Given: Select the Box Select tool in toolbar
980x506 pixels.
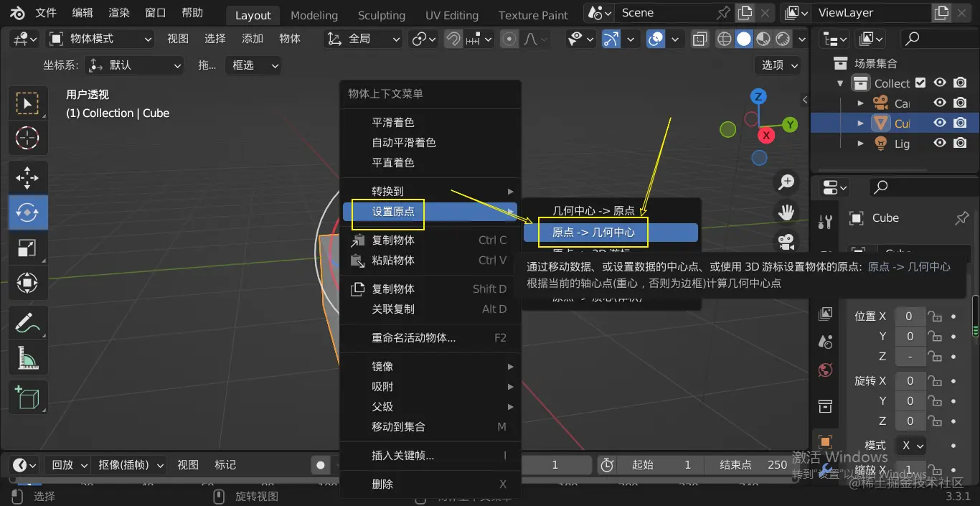Looking at the screenshot, I should point(27,103).
